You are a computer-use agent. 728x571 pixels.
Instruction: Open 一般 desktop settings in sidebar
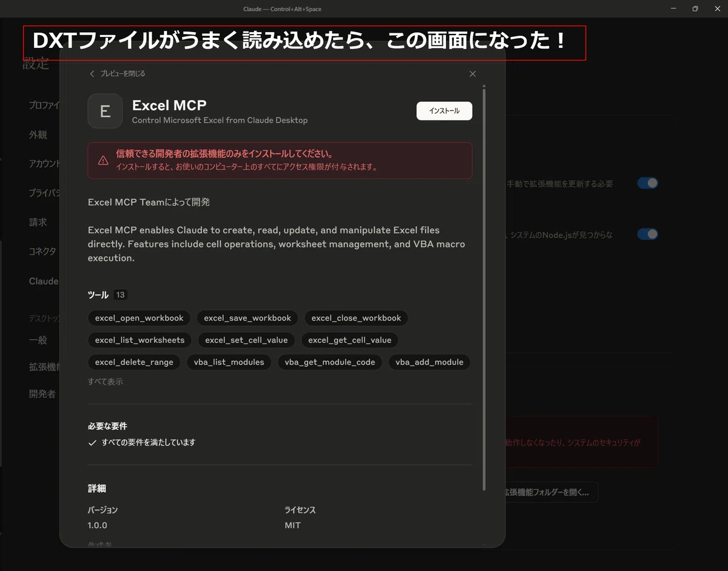(38, 340)
